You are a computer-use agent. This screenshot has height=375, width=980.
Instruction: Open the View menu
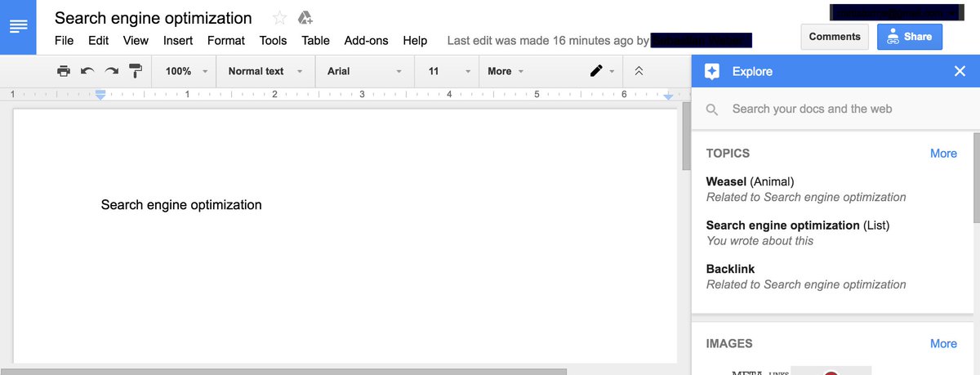136,40
